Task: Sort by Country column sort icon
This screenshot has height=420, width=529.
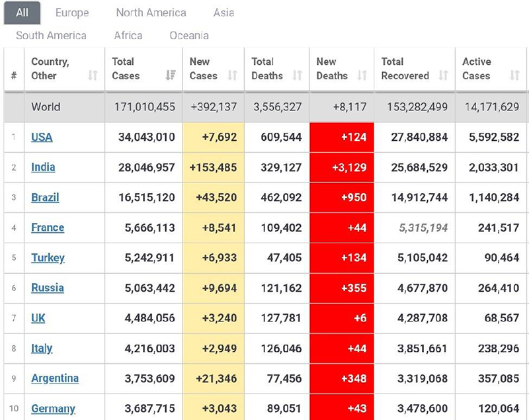Action: 93,75
